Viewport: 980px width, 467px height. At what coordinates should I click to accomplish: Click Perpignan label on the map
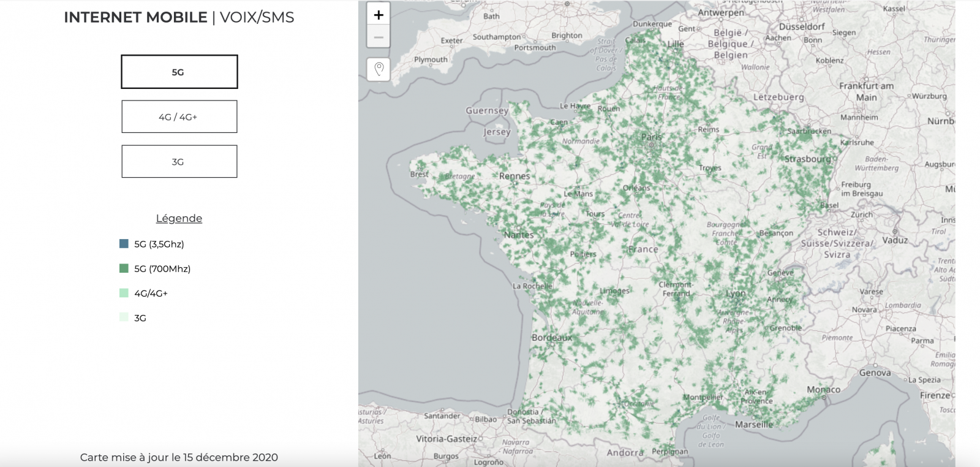670,452
